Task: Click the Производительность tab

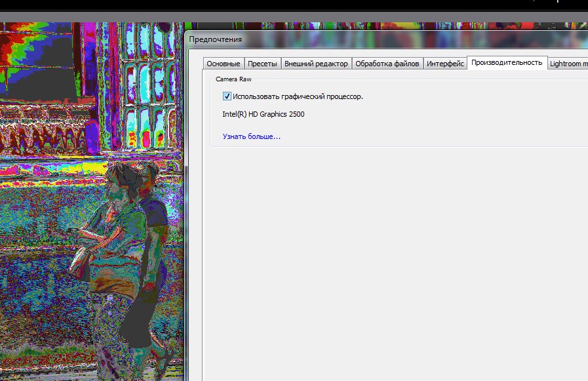Action: [507, 62]
